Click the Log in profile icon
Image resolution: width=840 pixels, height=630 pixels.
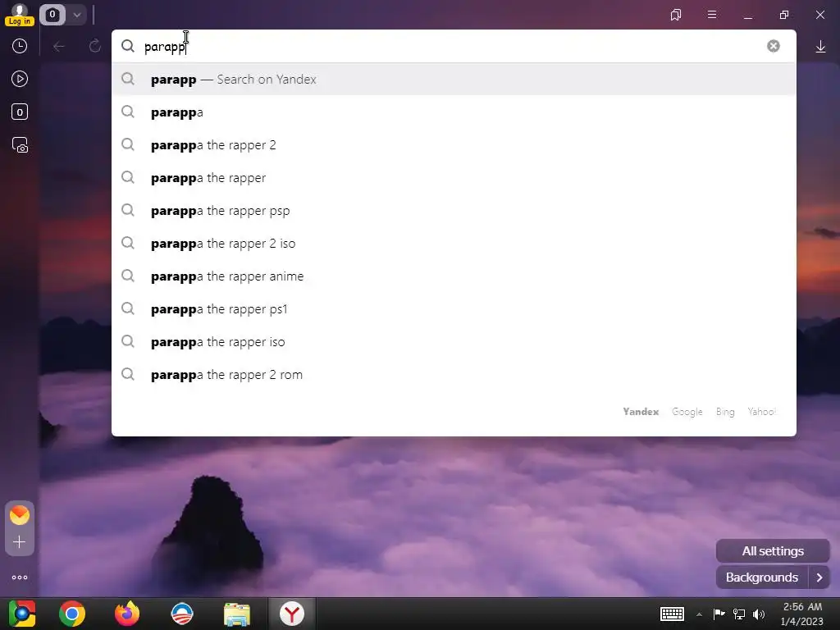(x=20, y=15)
